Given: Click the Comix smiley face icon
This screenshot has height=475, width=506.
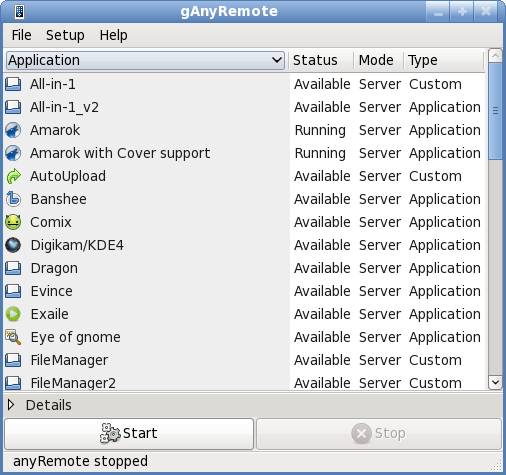Looking at the screenshot, I should (13, 222).
